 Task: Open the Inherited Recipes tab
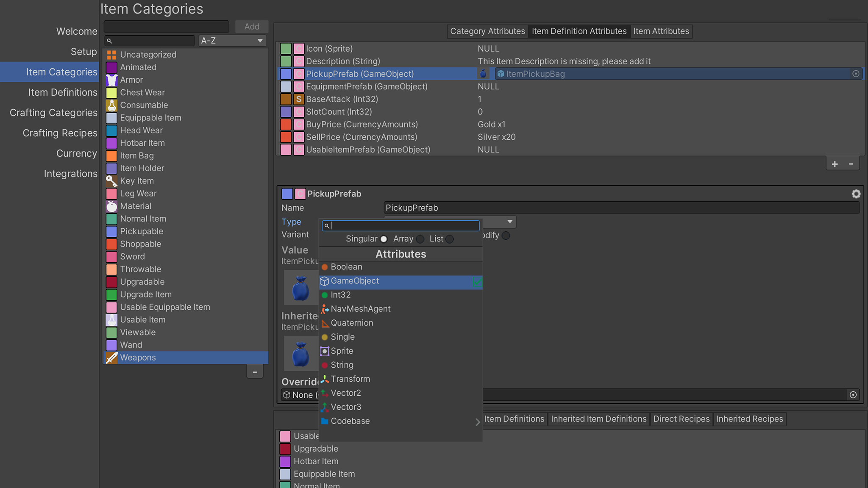click(x=749, y=419)
